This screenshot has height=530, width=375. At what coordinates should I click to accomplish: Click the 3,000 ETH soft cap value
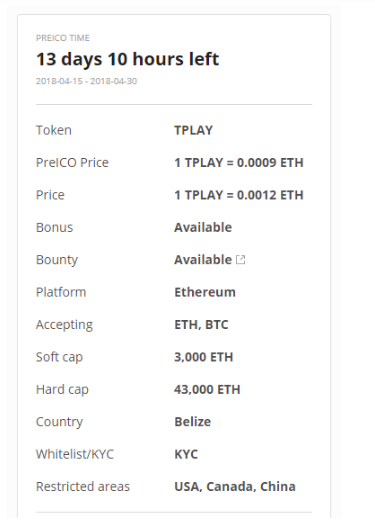(x=204, y=357)
